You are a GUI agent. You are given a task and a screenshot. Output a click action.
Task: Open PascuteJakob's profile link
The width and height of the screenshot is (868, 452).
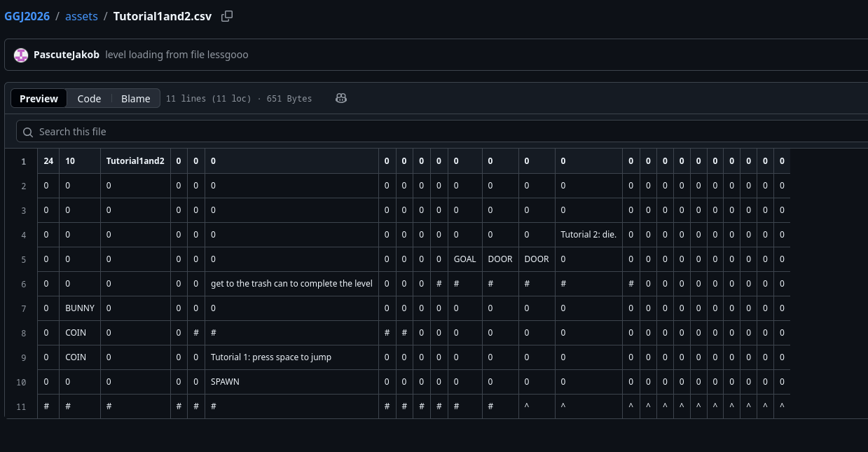(x=67, y=55)
